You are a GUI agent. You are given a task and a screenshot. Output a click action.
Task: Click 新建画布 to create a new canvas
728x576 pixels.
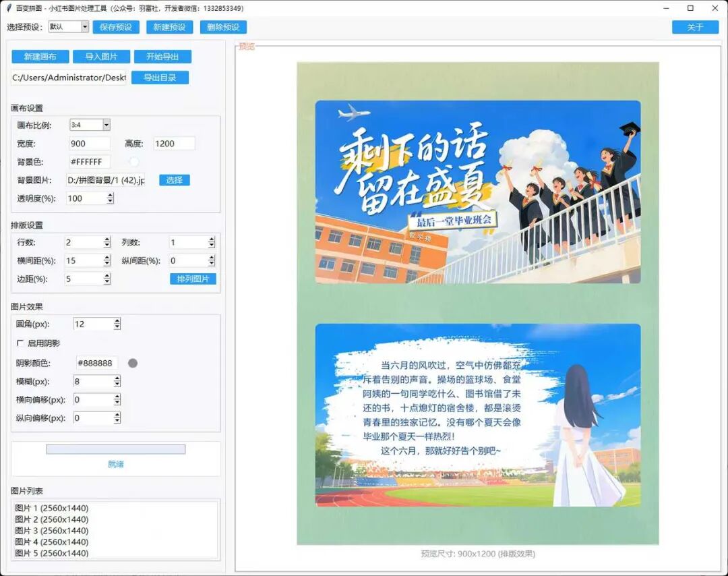pos(39,57)
